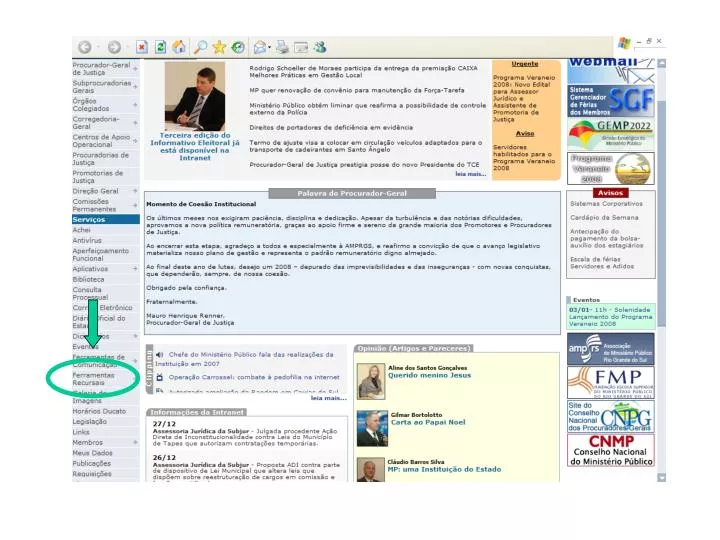Open article 'Carta ao Papai Noel'

click(428, 422)
